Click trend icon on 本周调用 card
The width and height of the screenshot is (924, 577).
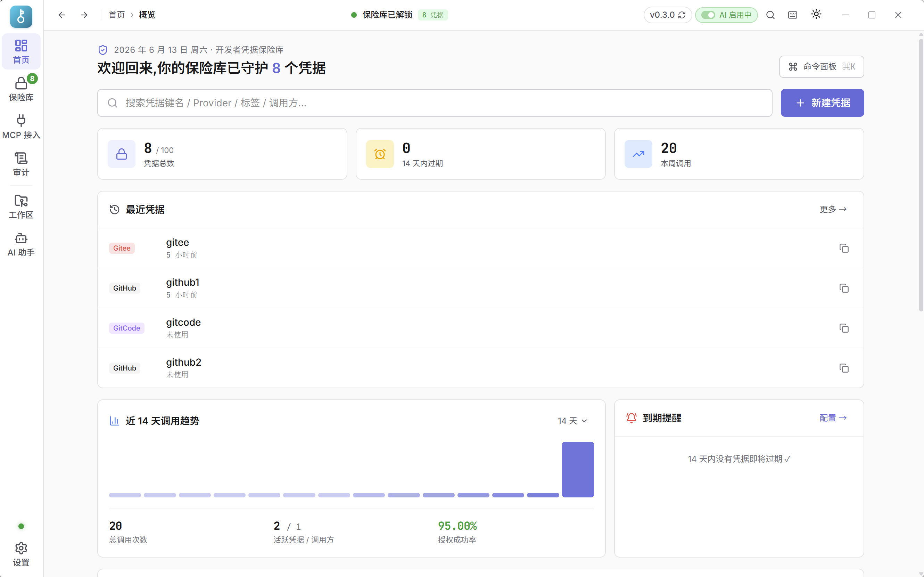coord(638,154)
